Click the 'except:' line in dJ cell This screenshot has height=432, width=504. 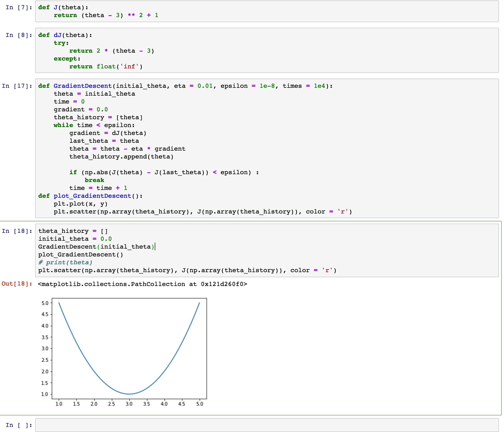(67, 59)
